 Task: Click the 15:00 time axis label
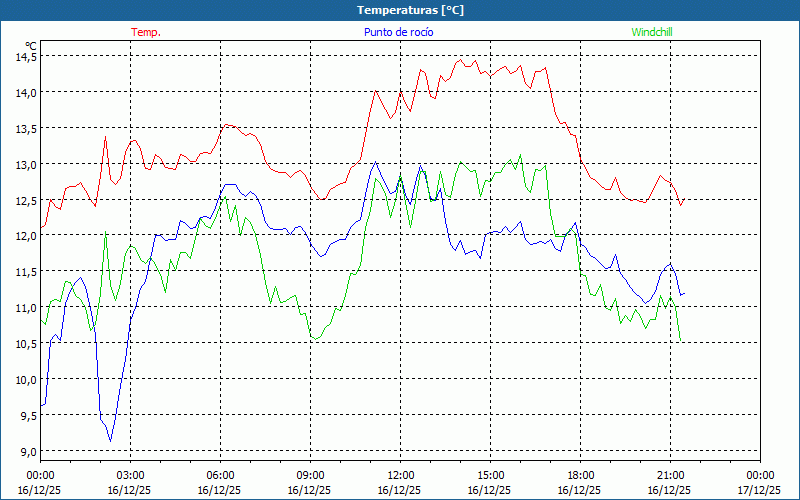tap(490, 475)
